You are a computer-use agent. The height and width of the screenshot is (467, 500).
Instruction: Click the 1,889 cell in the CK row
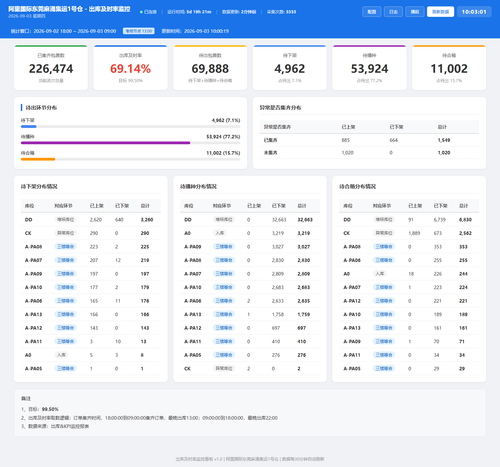(414, 233)
